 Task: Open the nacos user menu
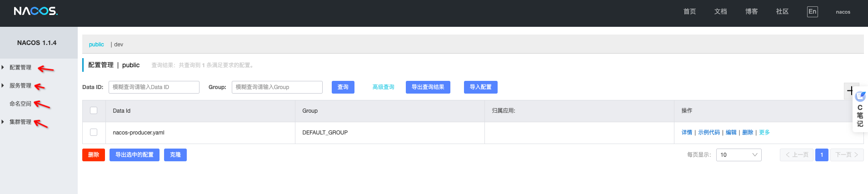pos(843,12)
